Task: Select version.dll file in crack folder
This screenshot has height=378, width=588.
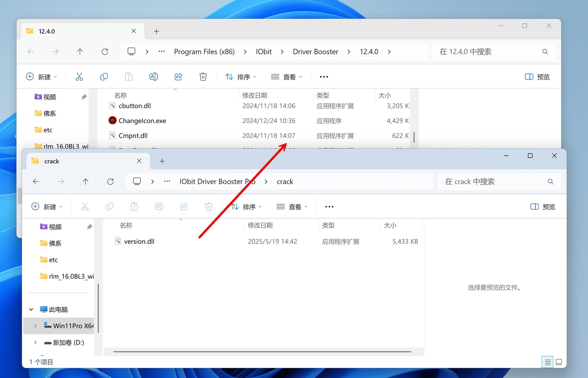Action: tap(139, 241)
